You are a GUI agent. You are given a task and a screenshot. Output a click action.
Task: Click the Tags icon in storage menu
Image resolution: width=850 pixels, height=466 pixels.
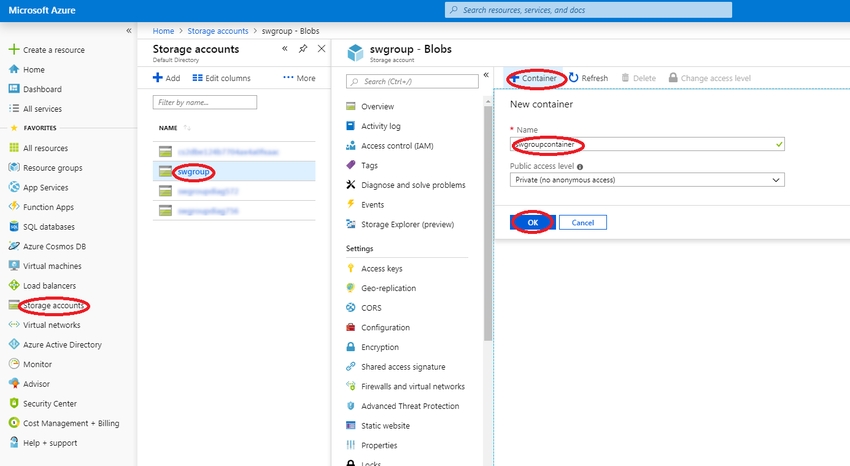coord(351,165)
